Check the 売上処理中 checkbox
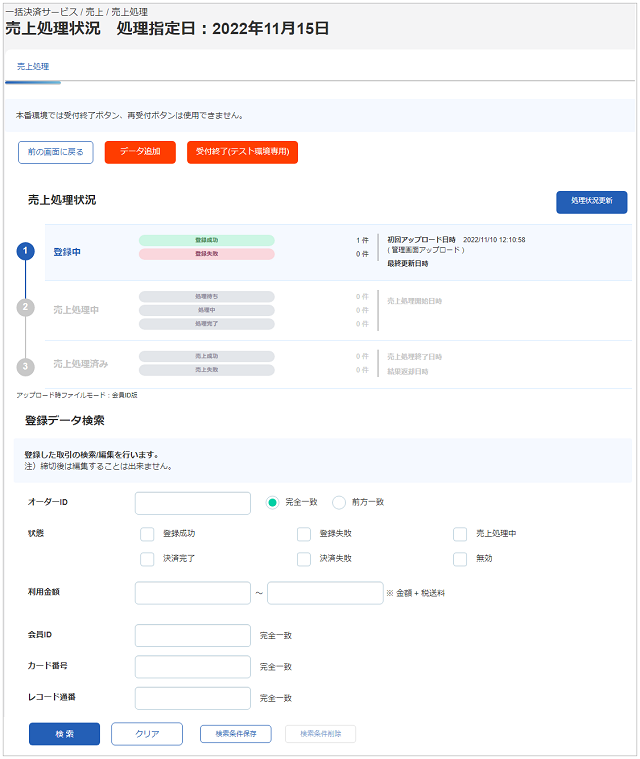The width and height of the screenshot is (640, 759). (x=460, y=534)
